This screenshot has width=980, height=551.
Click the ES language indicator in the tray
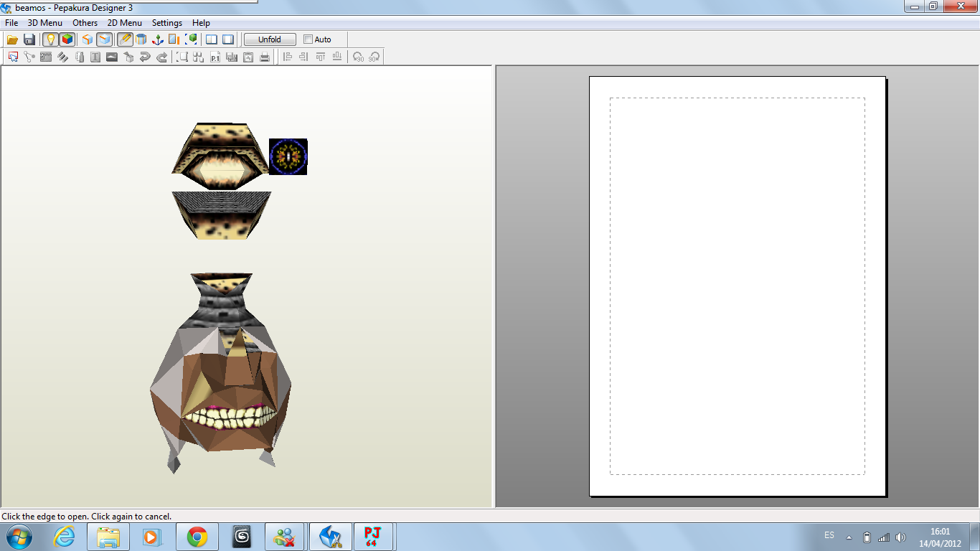pos(829,536)
